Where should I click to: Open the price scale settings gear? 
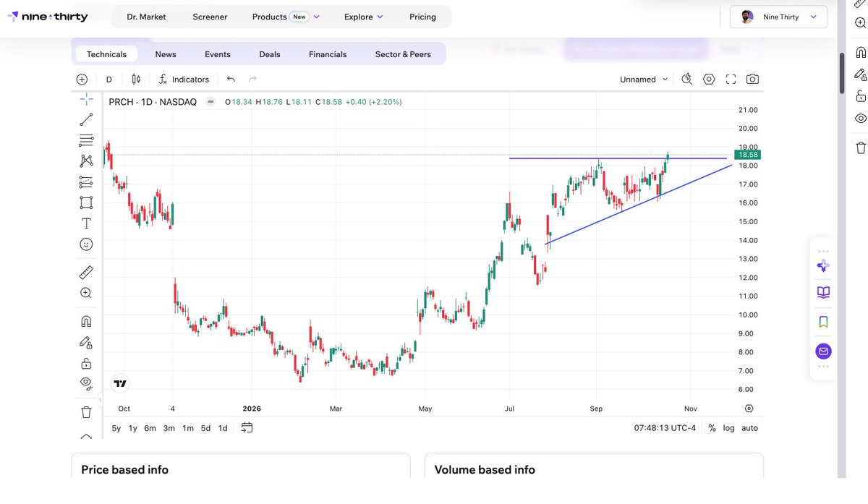pyautogui.click(x=749, y=409)
